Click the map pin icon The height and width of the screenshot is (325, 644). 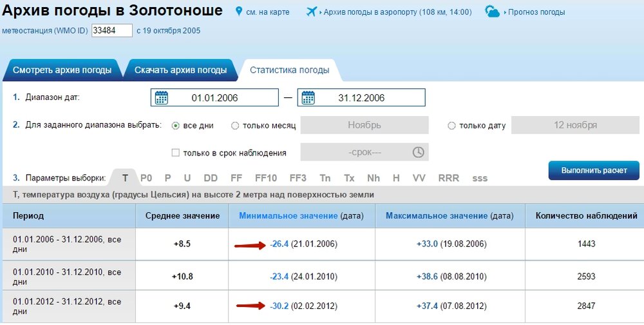(x=239, y=12)
